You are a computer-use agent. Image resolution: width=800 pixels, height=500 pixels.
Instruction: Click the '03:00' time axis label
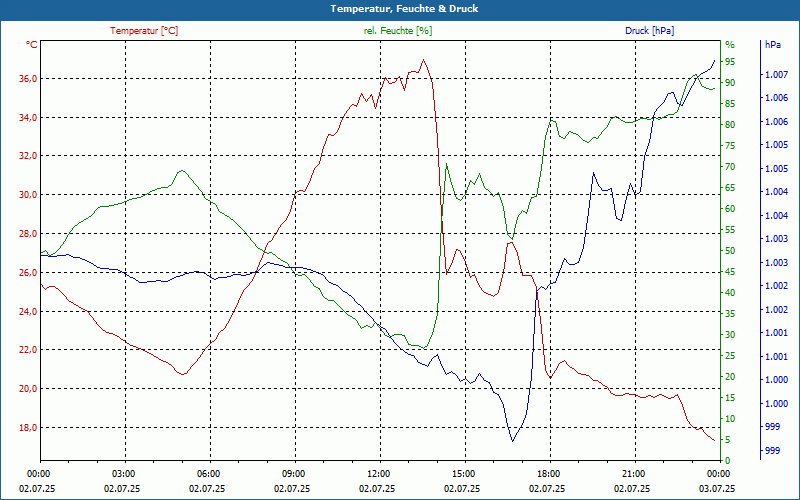(x=124, y=474)
